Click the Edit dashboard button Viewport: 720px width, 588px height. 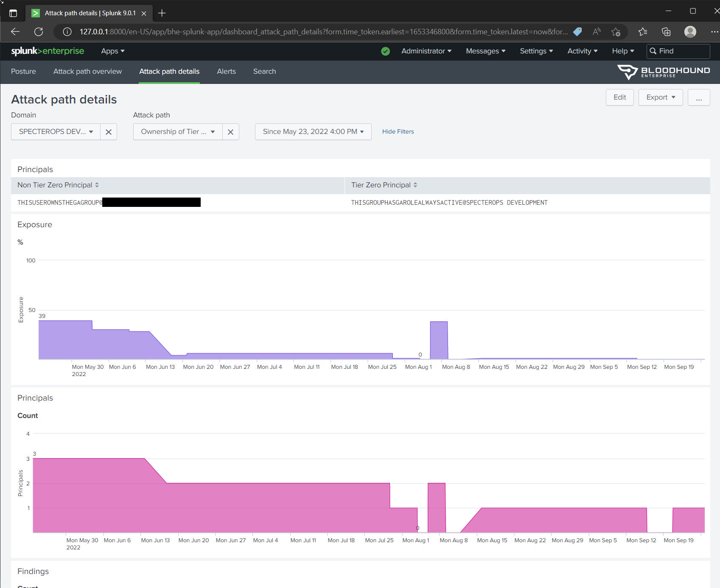[x=620, y=98]
